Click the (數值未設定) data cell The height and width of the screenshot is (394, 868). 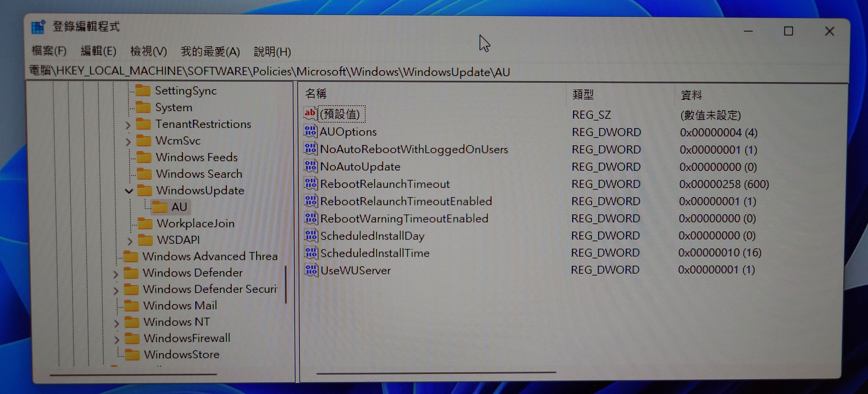tap(711, 115)
